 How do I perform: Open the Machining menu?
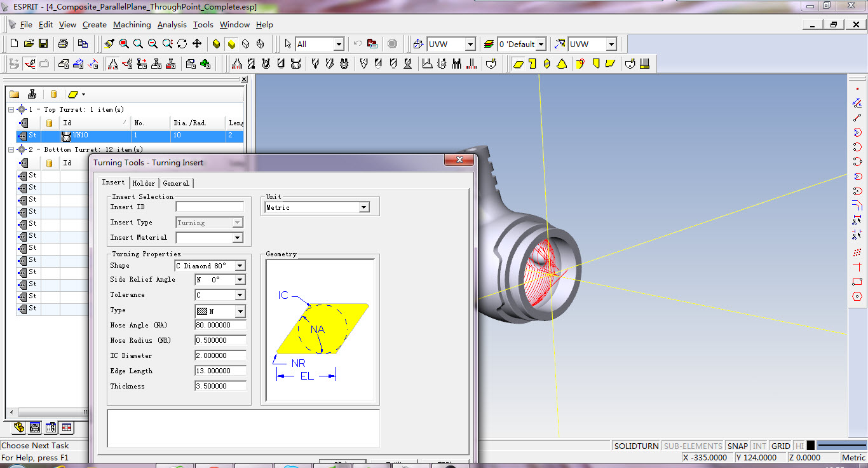coord(132,25)
